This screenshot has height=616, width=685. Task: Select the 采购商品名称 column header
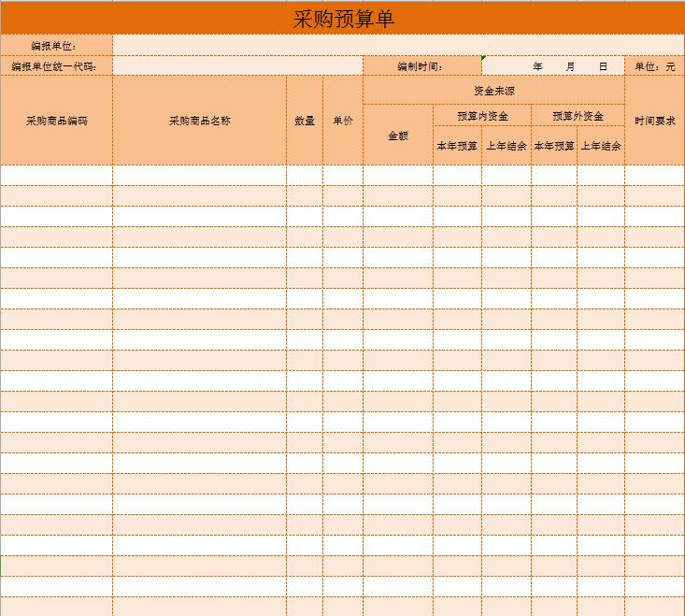click(199, 121)
